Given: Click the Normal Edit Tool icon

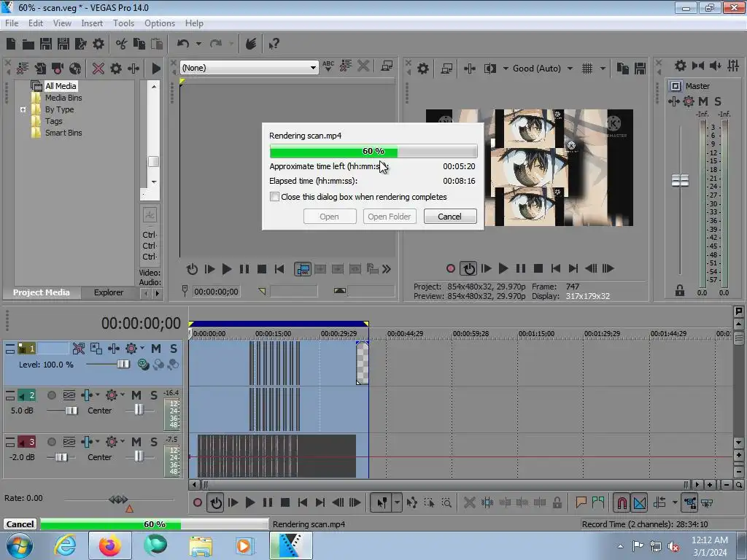Looking at the screenshot, I should pos(382,502).
